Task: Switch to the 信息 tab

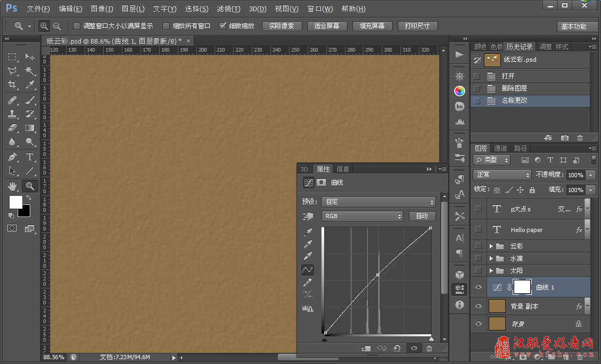Action: pos(343,169)
